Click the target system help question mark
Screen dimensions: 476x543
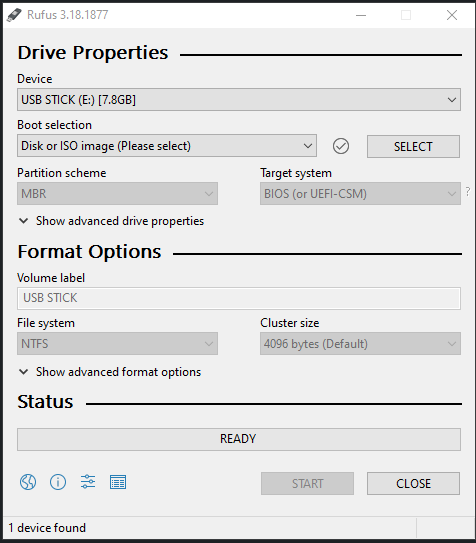click(x=468, y=192)
